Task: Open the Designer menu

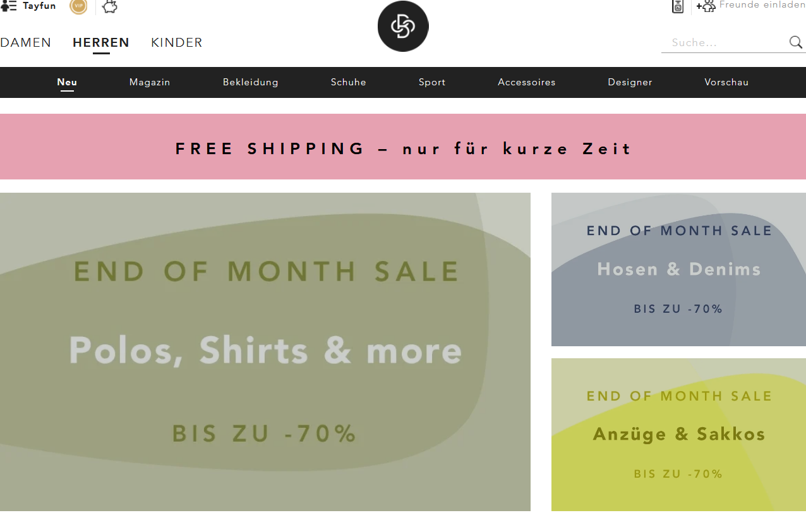Action: [630, 82]
